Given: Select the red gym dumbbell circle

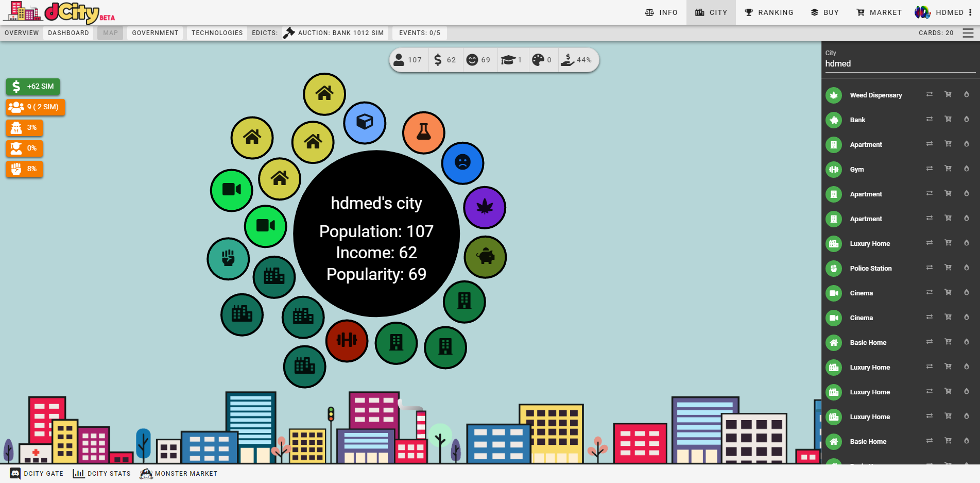Looking at the screenshot, I should [x=347, y=340].
